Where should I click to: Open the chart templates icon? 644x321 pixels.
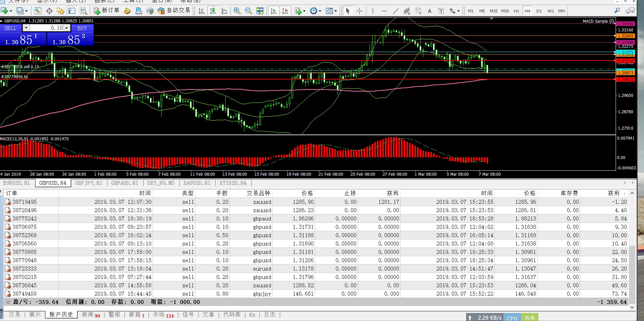[x=329, y=11]
